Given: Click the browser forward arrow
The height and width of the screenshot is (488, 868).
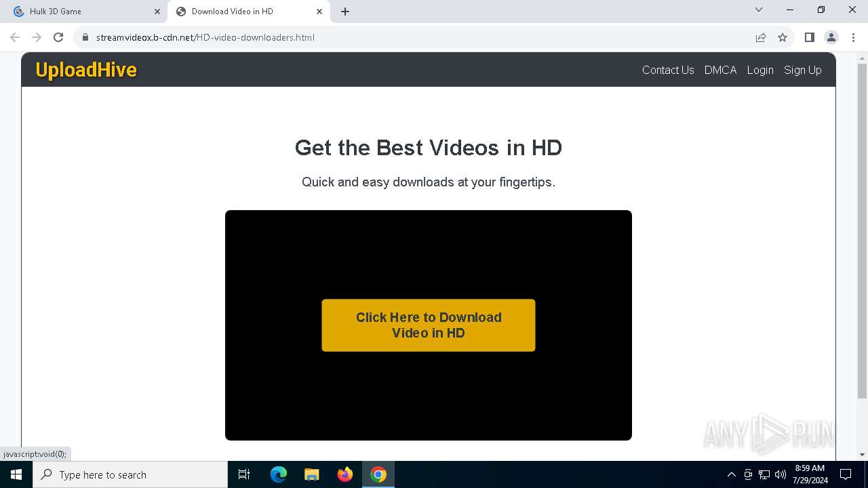Looking at the screenshot, I should coord(37,37).
